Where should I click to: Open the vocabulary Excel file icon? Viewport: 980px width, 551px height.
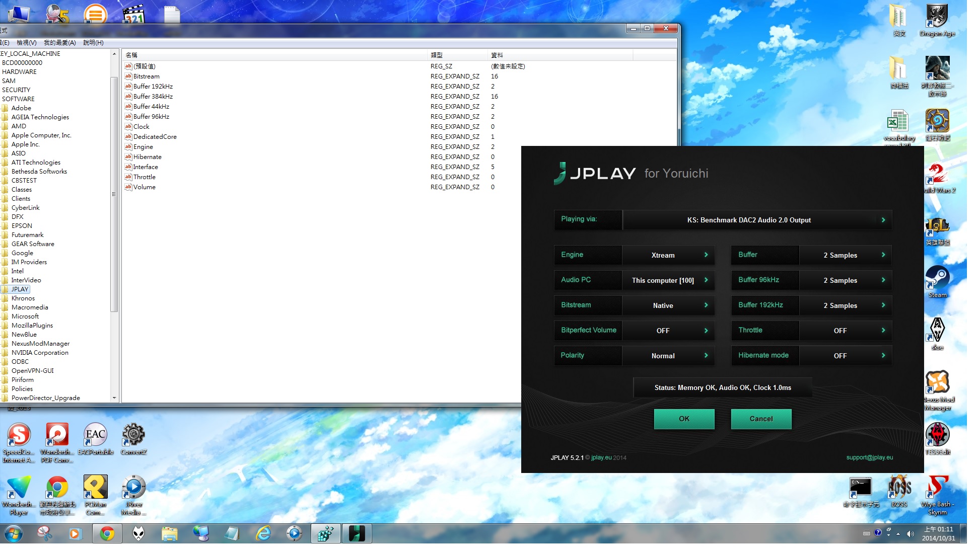[x=899, y=127]
